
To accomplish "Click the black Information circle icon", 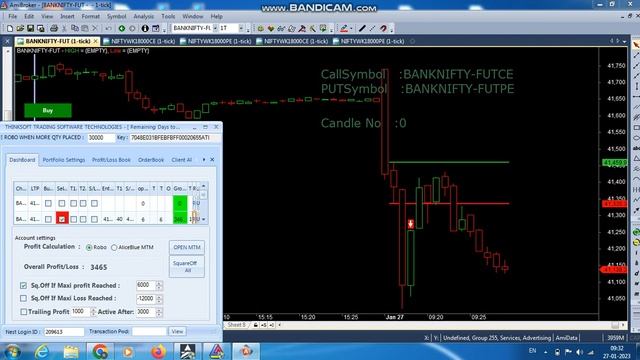I will click(x=144, y=29).
